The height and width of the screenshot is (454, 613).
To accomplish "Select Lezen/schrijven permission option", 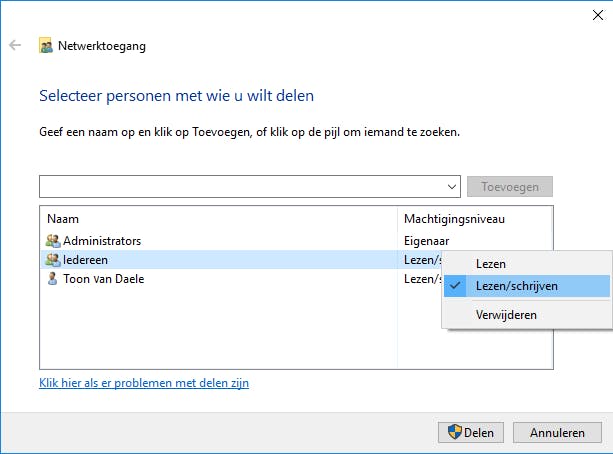I will click(517, 286).
